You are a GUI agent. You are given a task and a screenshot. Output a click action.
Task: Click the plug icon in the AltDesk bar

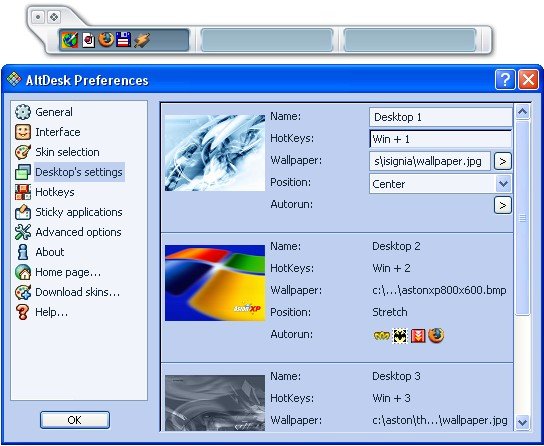[142, 40]
